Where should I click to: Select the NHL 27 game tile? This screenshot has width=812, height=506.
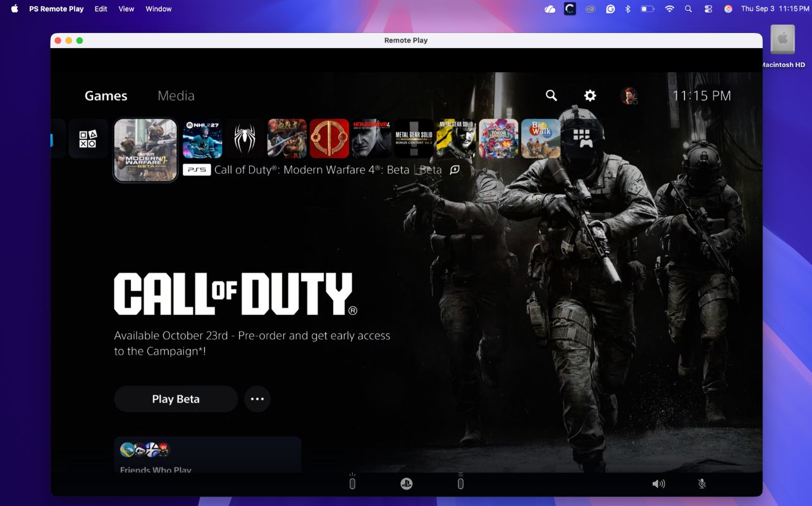(x=202, y=139)
